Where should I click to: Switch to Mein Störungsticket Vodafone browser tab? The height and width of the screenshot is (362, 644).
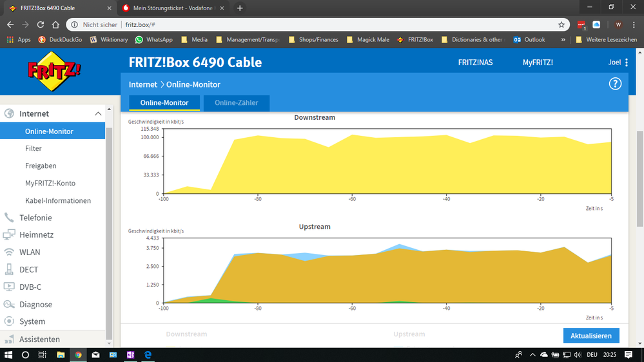173,8
